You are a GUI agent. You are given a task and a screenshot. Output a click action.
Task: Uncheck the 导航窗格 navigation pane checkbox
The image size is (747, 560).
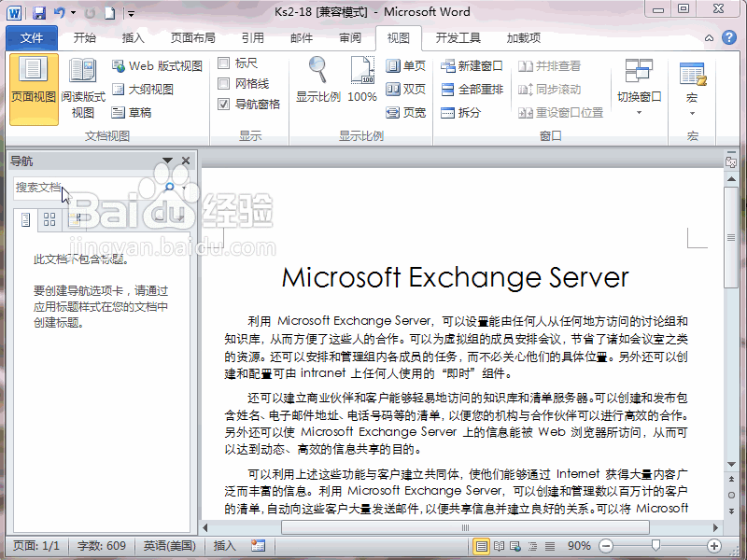click(x=223, y=105)
